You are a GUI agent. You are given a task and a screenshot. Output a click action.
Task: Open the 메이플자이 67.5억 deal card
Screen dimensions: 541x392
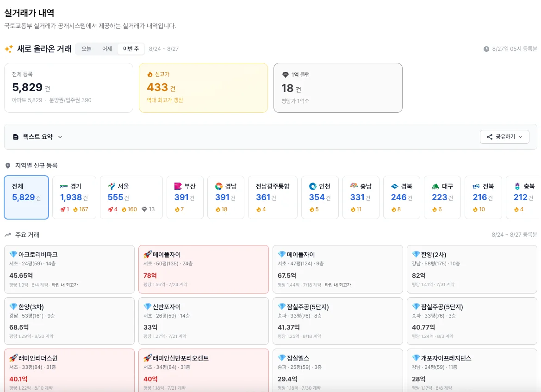(338, 269)
